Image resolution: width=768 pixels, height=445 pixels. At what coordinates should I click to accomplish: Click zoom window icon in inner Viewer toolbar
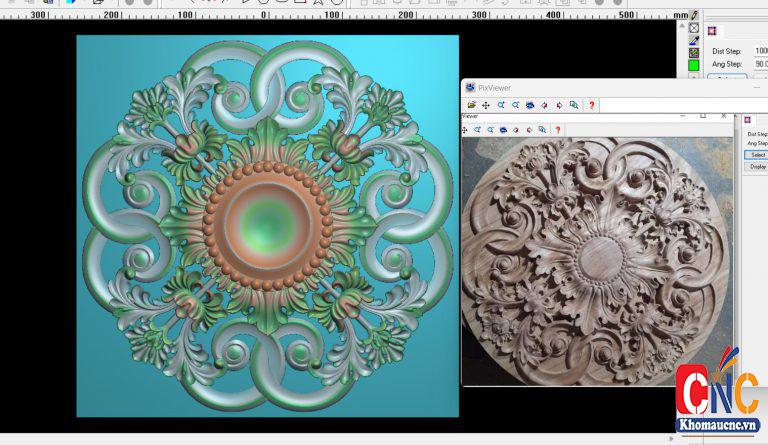(542, 130)
